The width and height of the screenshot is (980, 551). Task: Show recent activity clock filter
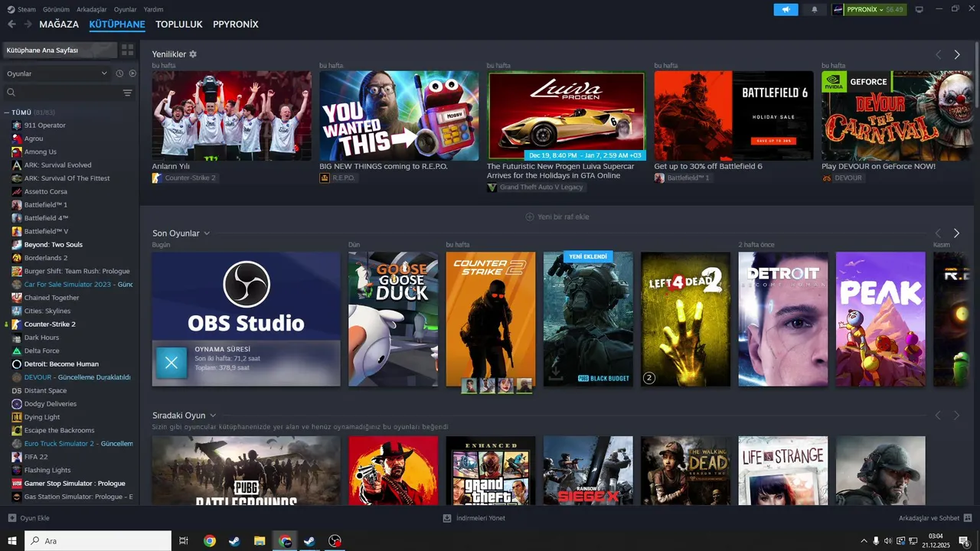click(119, 73)
